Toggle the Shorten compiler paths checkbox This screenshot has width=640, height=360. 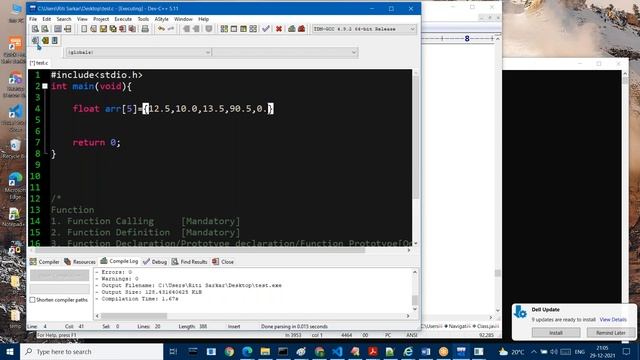click(32, 300)
